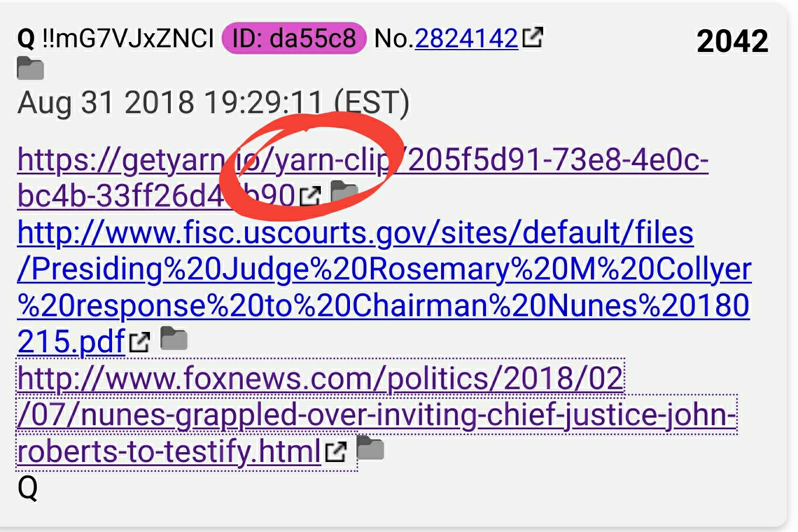The height and width of the screenshot is (532, 798).
Task: Click the Q signature at post bottom
Action: coord(27,488)
